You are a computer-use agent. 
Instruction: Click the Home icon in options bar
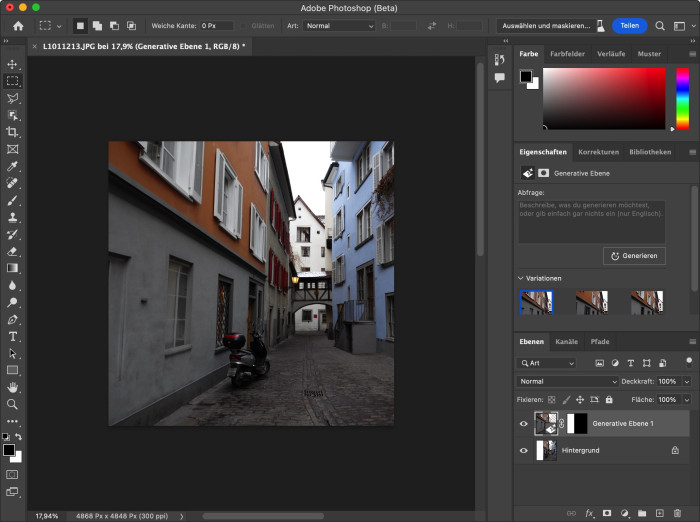[18, 26]
